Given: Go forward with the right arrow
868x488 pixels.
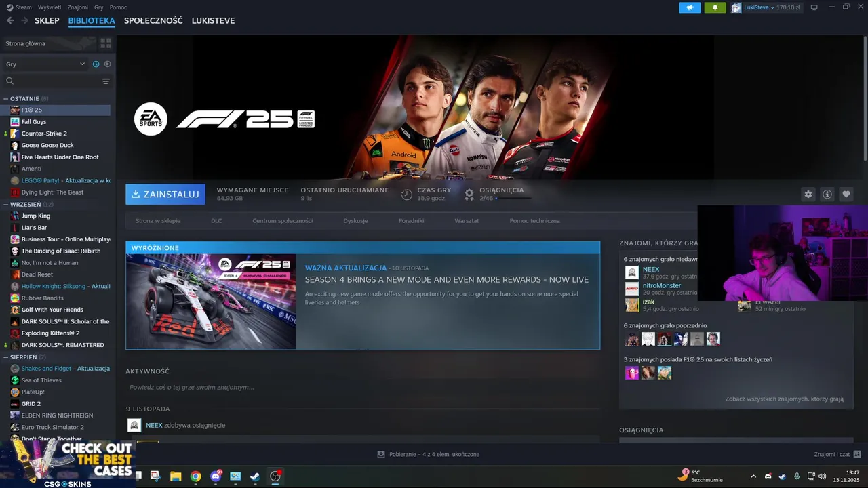Looking at the screenshot, I should [25, 20].
